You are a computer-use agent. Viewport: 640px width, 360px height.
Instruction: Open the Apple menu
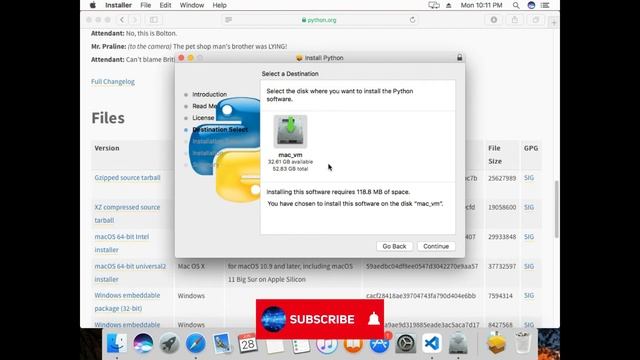point(93,5)
